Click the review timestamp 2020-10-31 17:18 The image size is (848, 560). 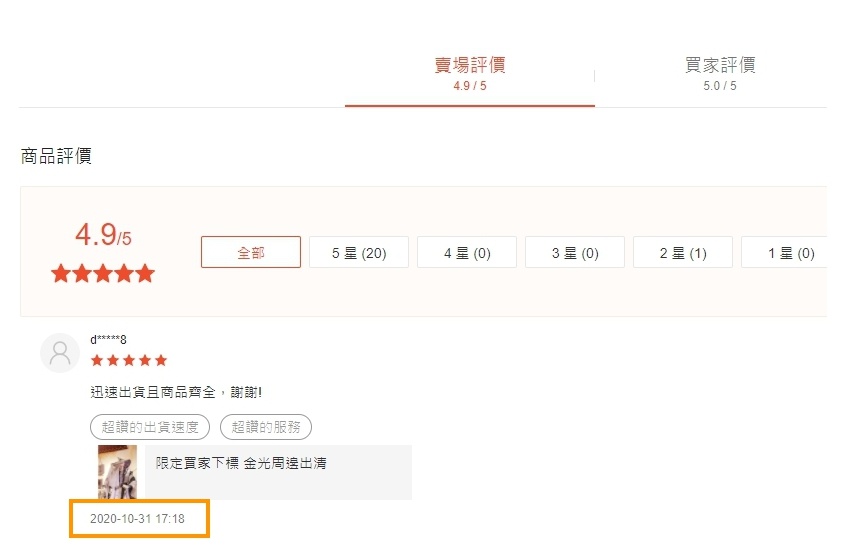(137, 519)
